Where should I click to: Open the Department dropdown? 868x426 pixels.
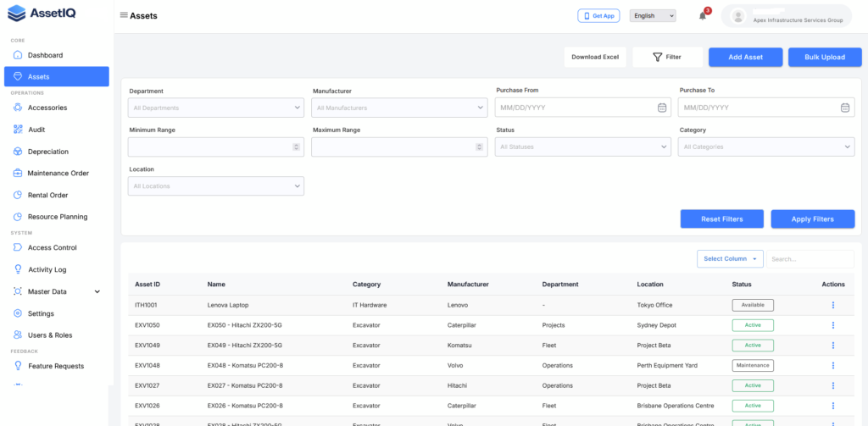(216, 108)
